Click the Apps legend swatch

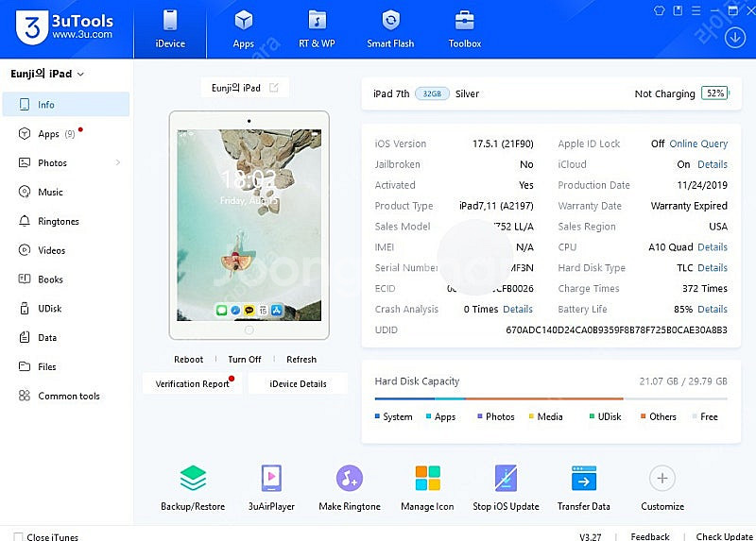(429, 416)
